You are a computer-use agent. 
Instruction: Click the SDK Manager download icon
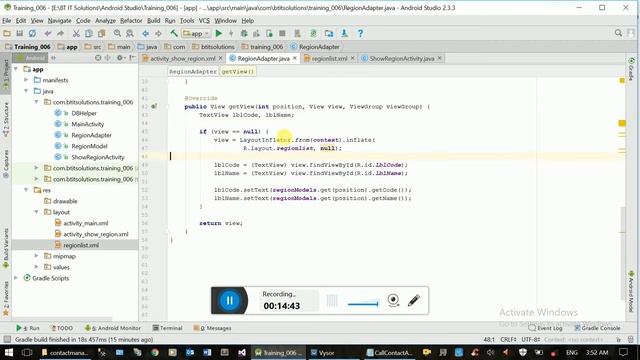344,33
